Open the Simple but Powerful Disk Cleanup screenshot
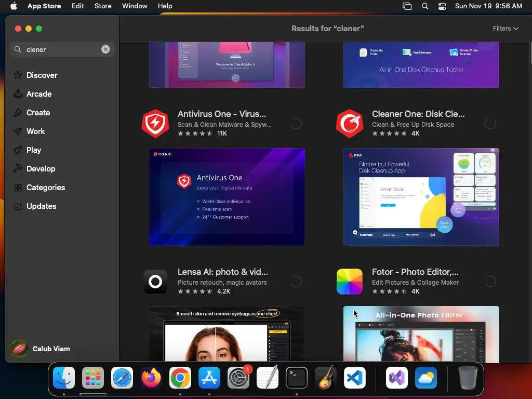Screen dimensions: 532x399 click(421, 197)
